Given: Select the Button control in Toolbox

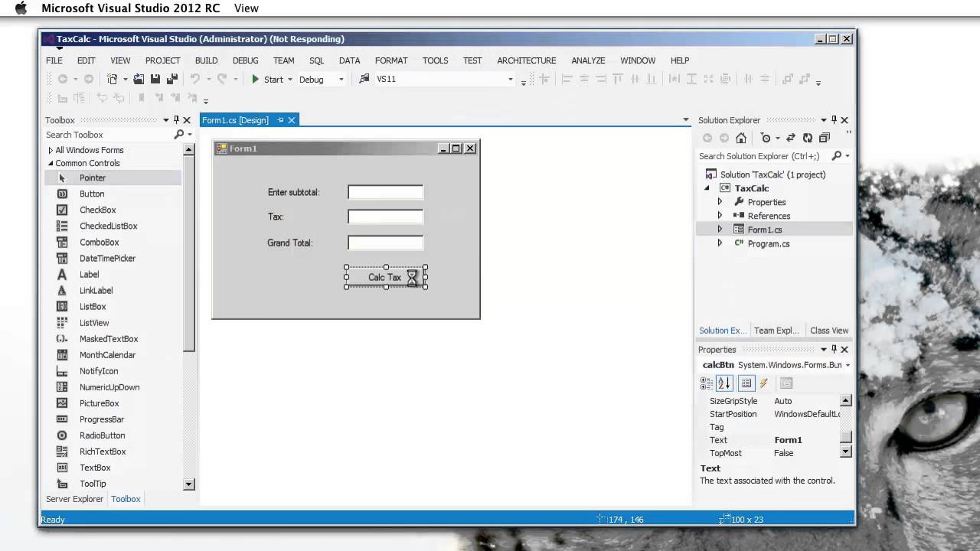Looking at the screenshot, I should (x=113, y=194).
